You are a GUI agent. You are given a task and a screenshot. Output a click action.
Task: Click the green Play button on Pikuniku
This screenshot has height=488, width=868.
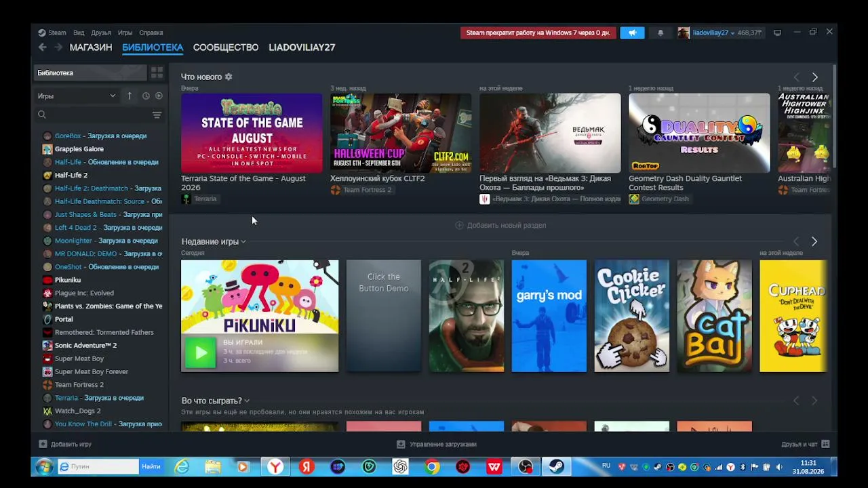pos(201,352)
